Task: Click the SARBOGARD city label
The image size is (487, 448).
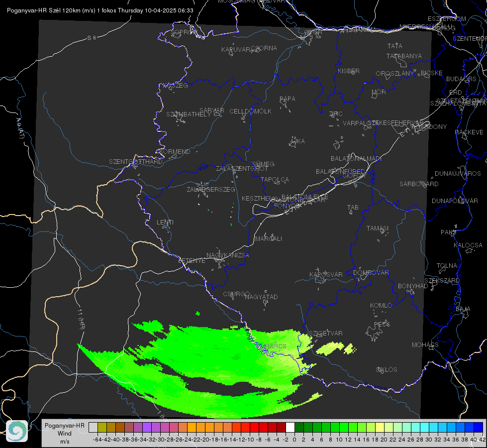Action: (x=419, y=184)
